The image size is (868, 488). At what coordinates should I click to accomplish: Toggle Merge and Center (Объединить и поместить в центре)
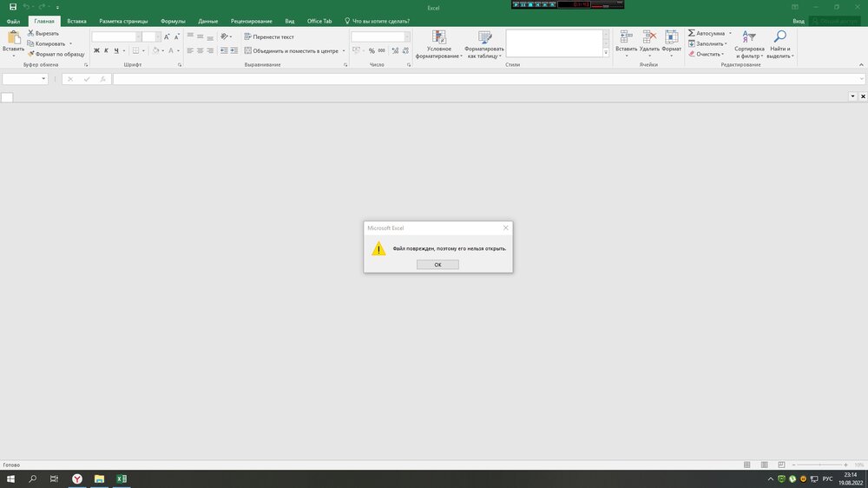291,50
